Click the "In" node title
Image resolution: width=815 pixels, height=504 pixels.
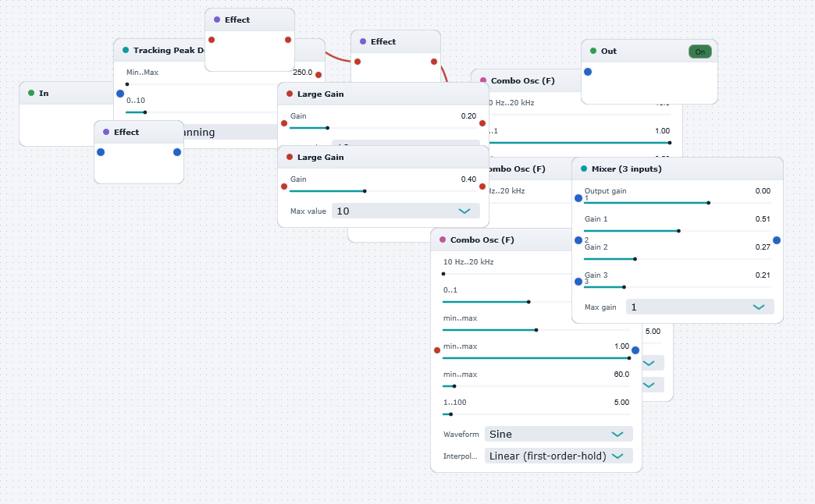pos(44,94)
